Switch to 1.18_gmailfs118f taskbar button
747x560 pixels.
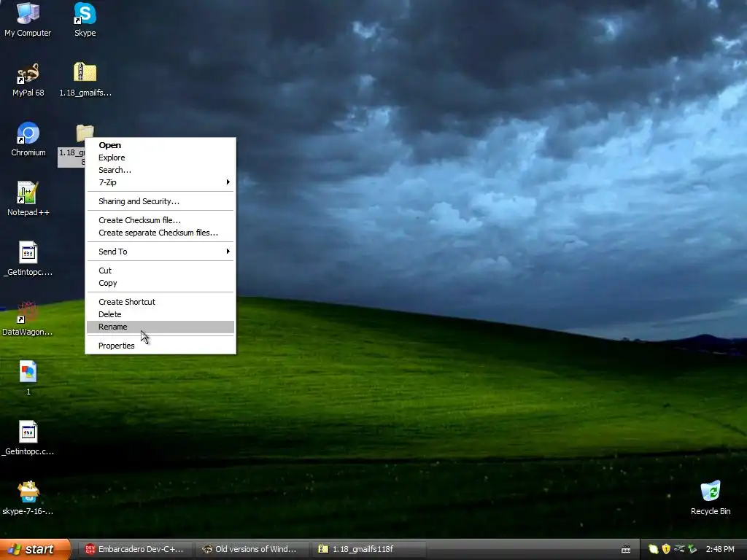[368, 550]
